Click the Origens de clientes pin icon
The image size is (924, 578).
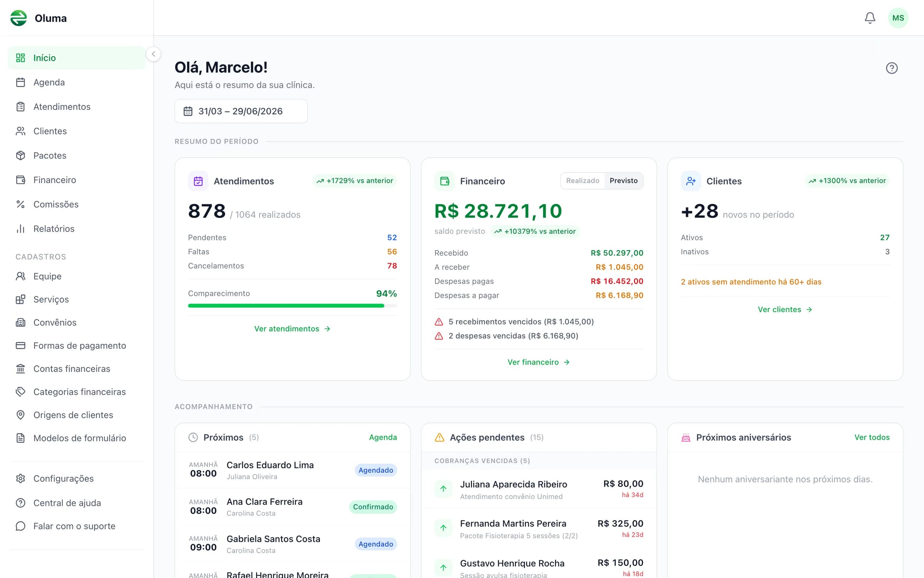pyautogui.click(x=20, y=415)
